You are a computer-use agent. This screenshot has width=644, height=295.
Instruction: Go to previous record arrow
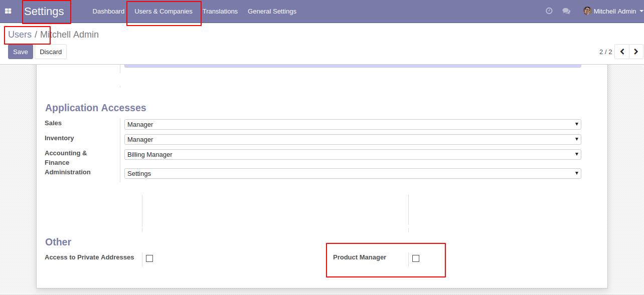coord(622,52)
